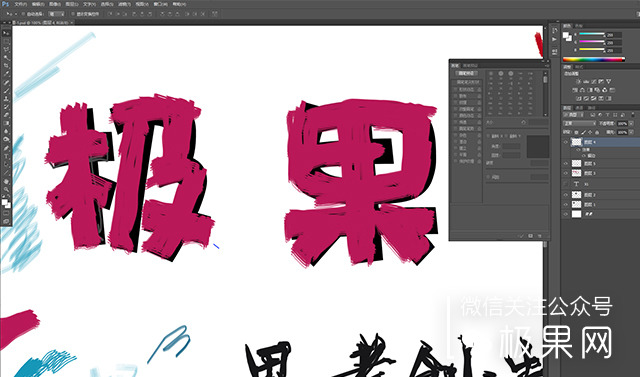Screen dimensions: 640x377
Task: Switch to the 通道 tab in Layers panel
Action: click(x=579, y=108)
